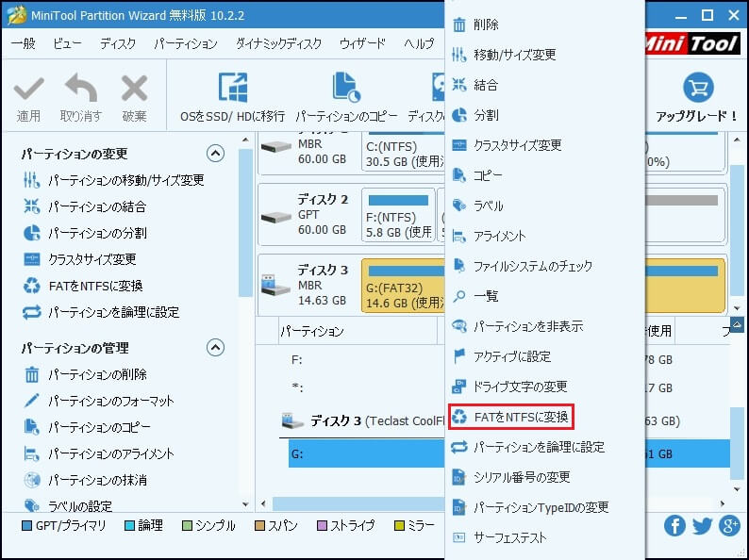This screenshot has width=749, height=560.
Task: Open the ダイナミックディスク menu
Action: (278, 43)
